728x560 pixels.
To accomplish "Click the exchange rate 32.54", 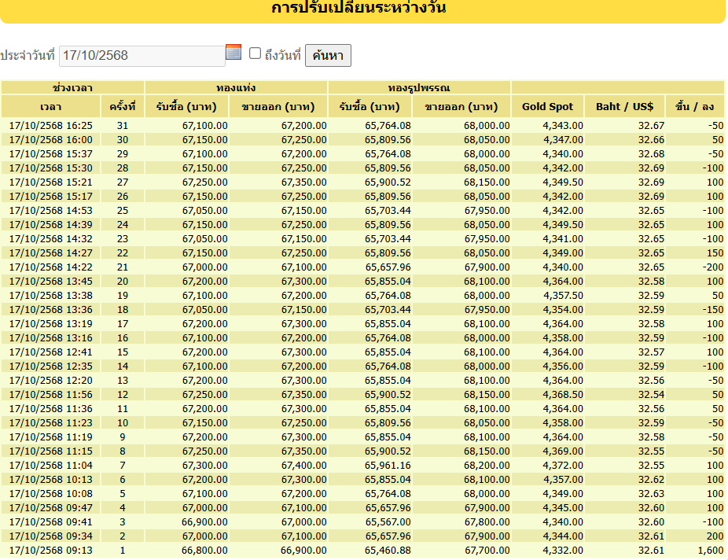I will tap(651, 395).
